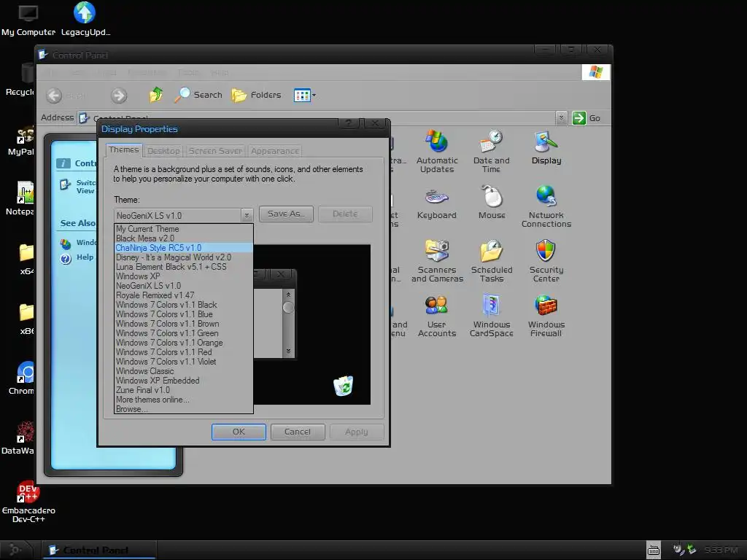The height and width of the screenshot is (560, 747).
Task: Open the Notepad++ desktop shortcut
Action: click(x=21, y=198)
